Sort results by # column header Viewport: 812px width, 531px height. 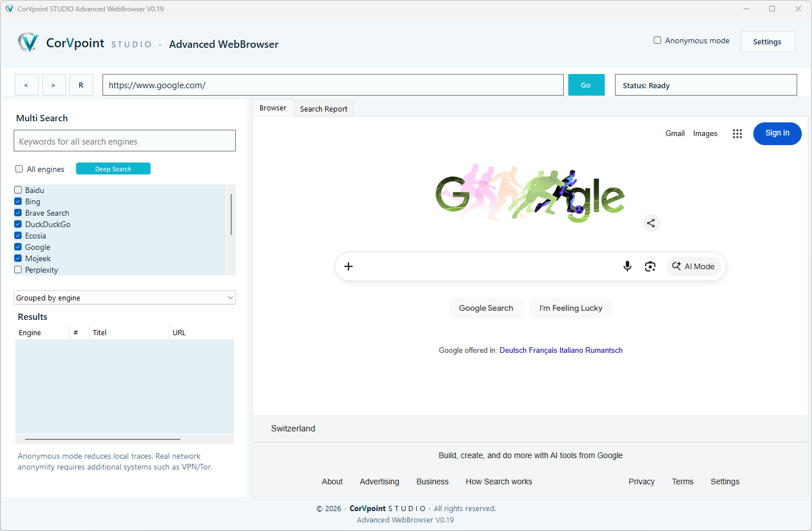[79, 332]
